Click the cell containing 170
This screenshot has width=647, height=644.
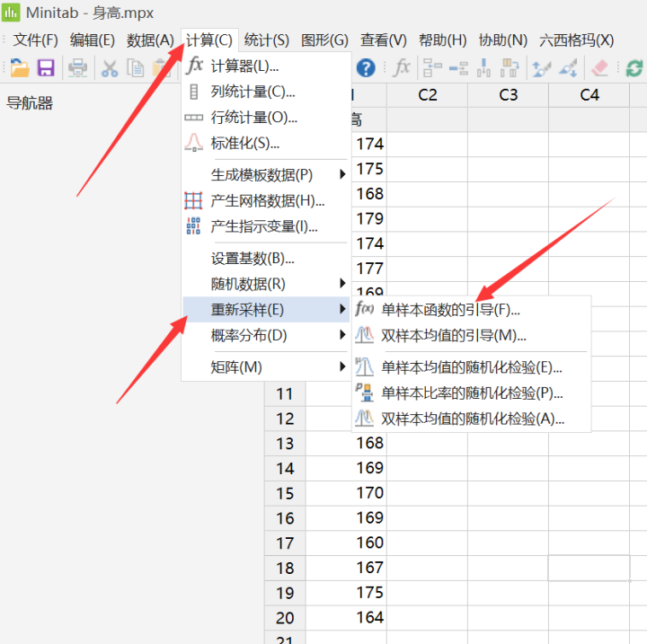[347, 492]
